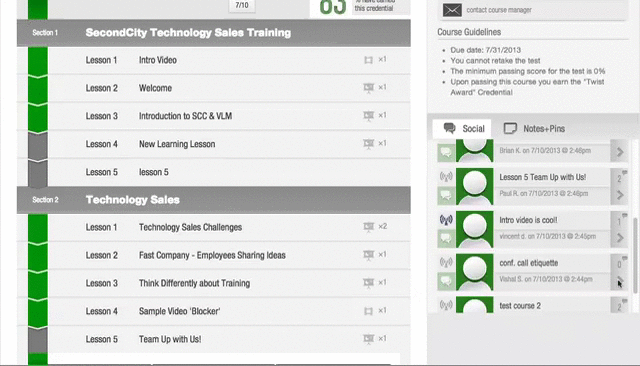Click video icon on Sample Video 'Blocker' row
Viewport: 640px width, 366px height.
368,311
